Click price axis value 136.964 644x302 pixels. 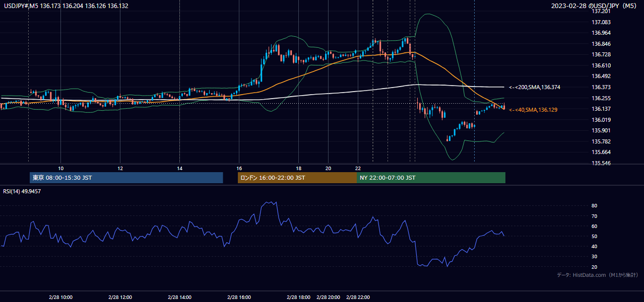(x=601, y=33)
